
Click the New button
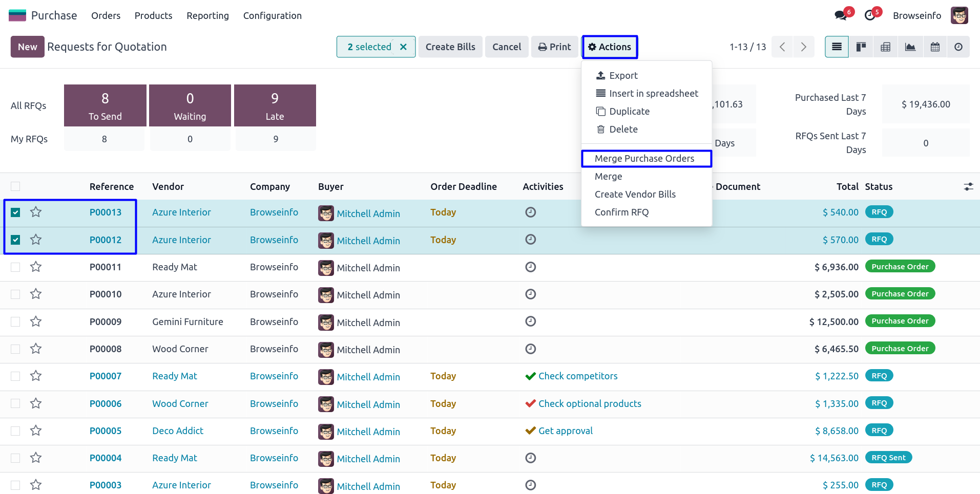pos(27,47)
